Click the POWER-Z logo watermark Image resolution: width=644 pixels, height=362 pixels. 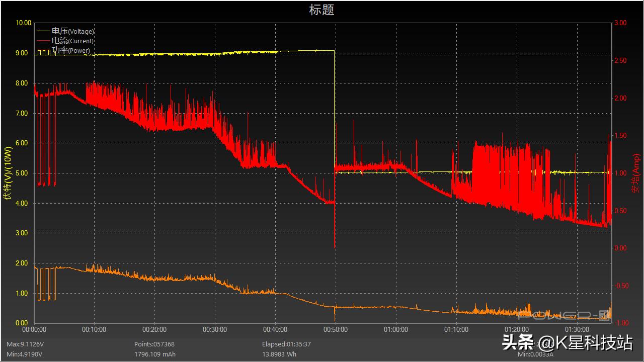(x=564, y=315)
